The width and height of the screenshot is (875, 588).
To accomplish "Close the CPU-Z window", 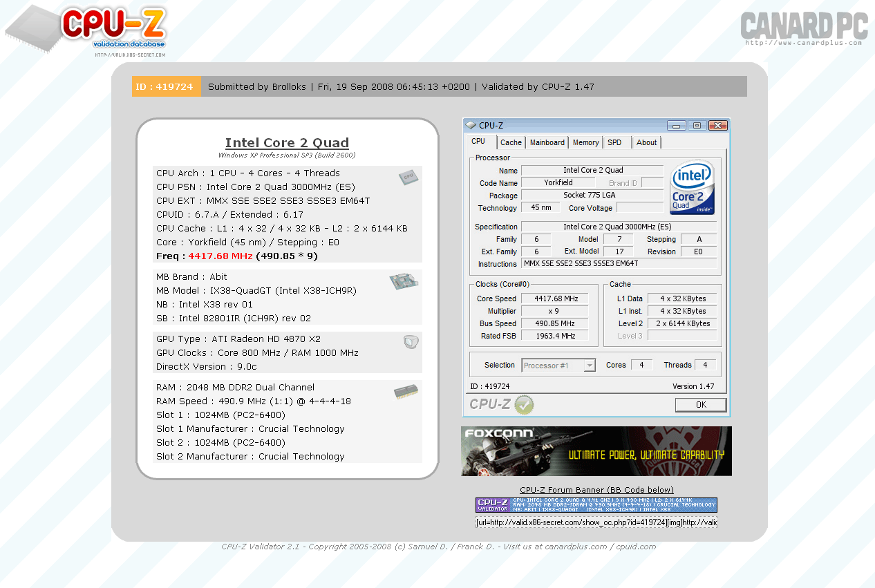I will 718,125.
